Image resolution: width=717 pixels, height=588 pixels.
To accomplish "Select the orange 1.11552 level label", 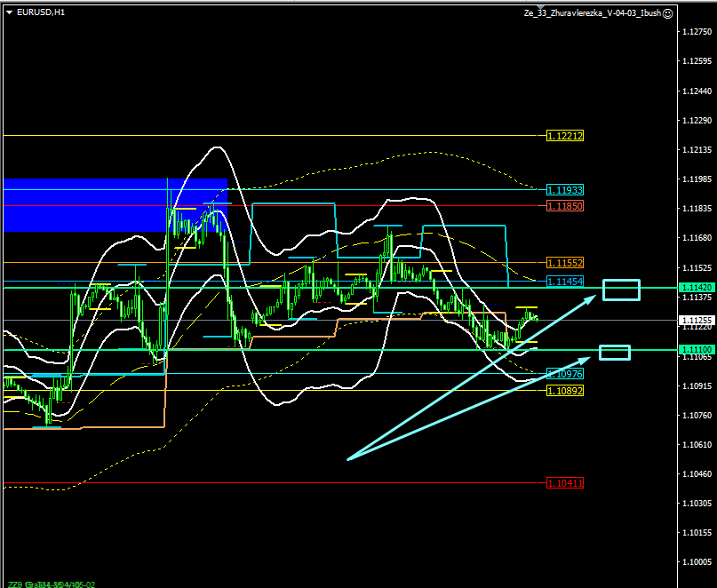I will [565, 263].
